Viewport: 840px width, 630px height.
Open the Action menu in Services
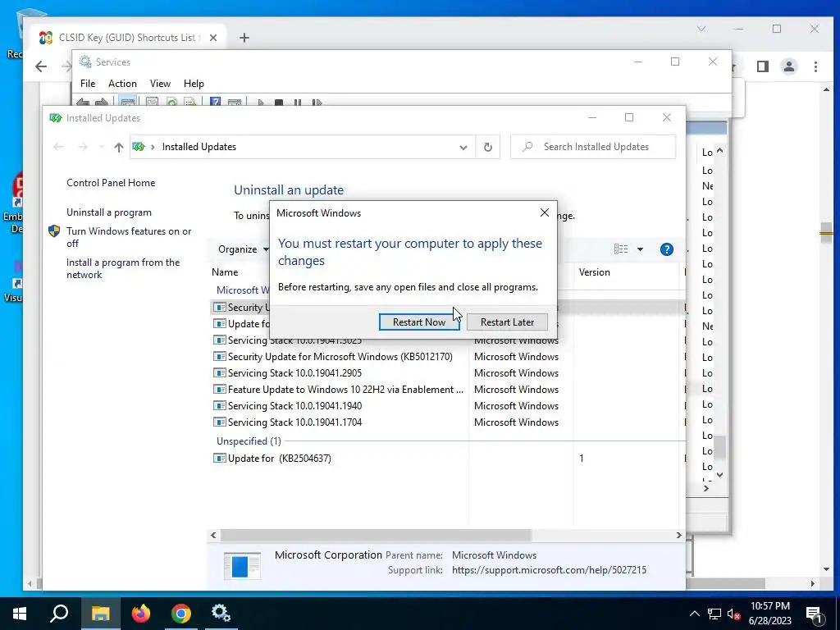[122, 84]
